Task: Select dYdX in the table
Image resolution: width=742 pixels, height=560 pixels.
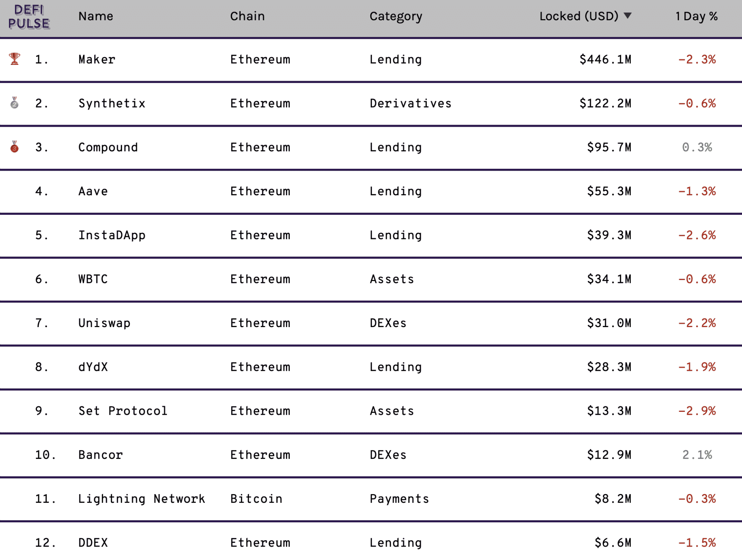Action: (x=93, y=367)
